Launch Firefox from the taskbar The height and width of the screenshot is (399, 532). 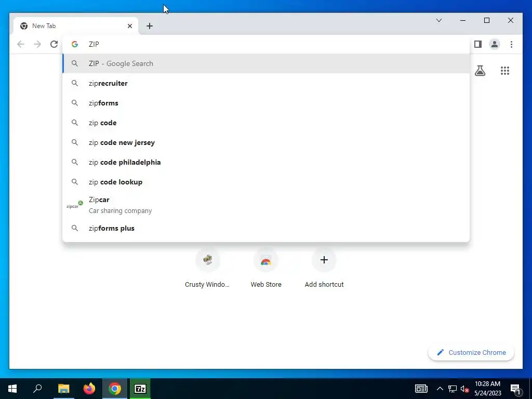(x=89, y=389)
